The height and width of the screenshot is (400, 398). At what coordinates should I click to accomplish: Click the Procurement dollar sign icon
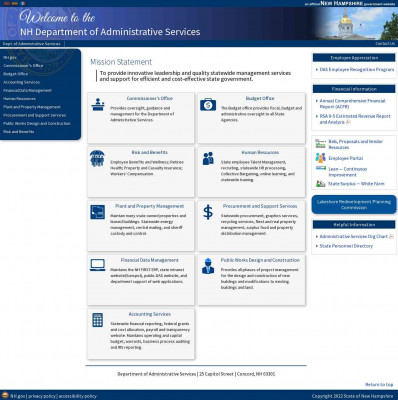tap(208, 212)
